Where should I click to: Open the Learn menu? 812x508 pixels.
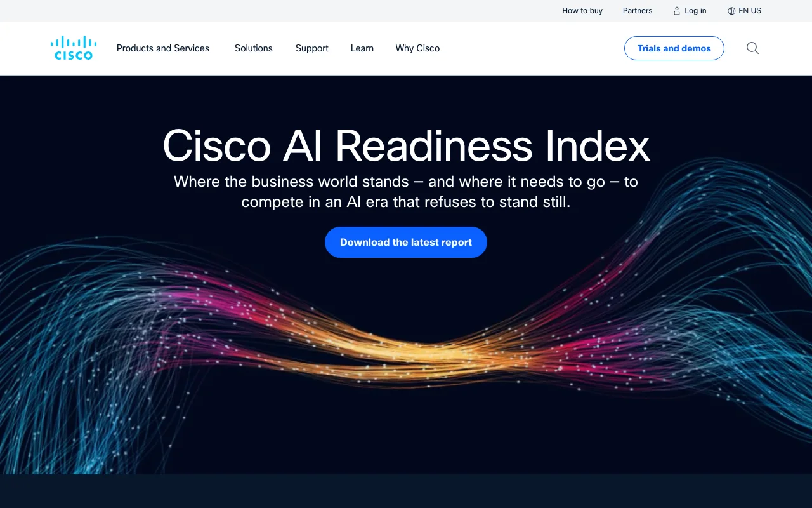(362, 48)
